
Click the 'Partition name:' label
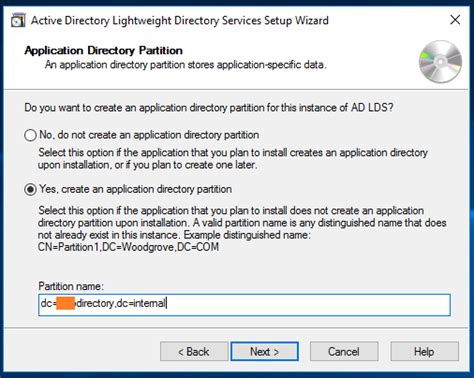tap(71, 286)
